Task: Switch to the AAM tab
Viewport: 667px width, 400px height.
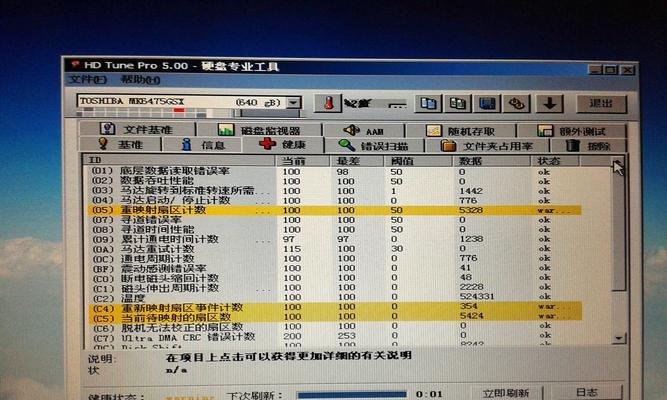Action: tap(364, 131)
